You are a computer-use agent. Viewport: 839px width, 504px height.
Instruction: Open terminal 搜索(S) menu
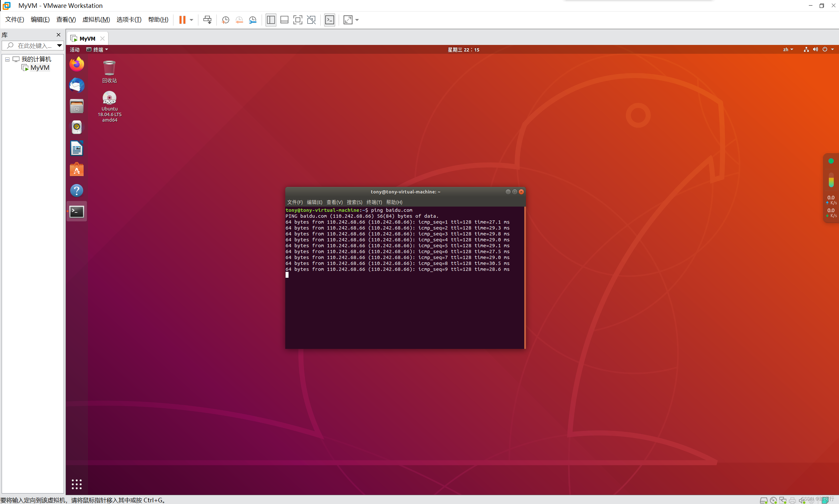(354, 202)
